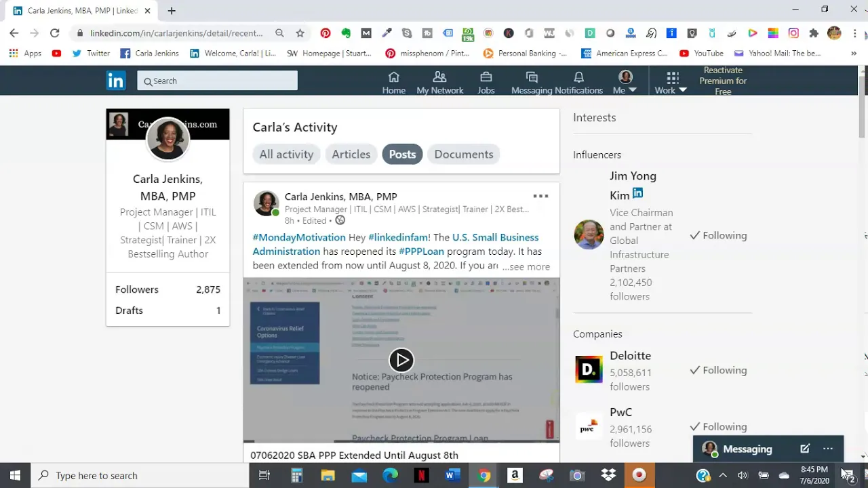Click the #PPPLoan hashtag
This screenshot has height=488, width=868.
pyautogui.click(x=421, y=251)
